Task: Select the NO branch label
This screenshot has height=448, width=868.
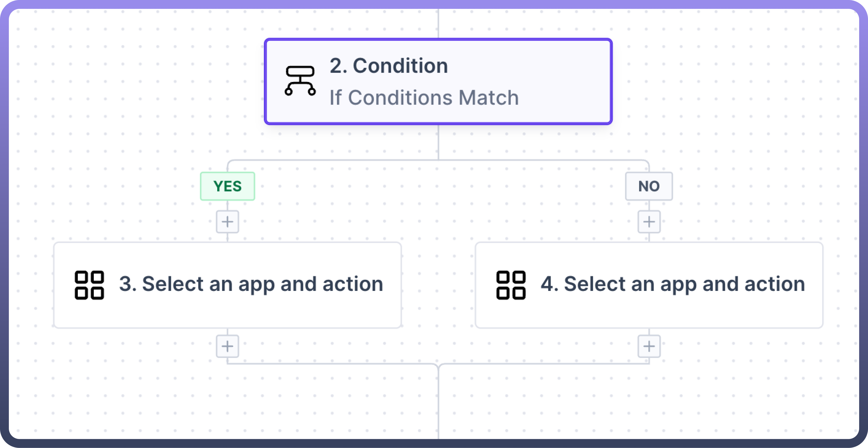Action: (x=649, y=186)
